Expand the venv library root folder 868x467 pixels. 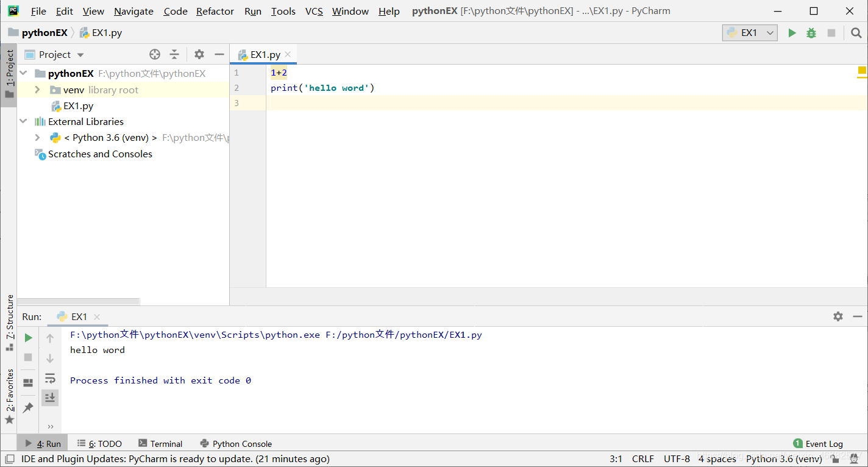[37, 90]
